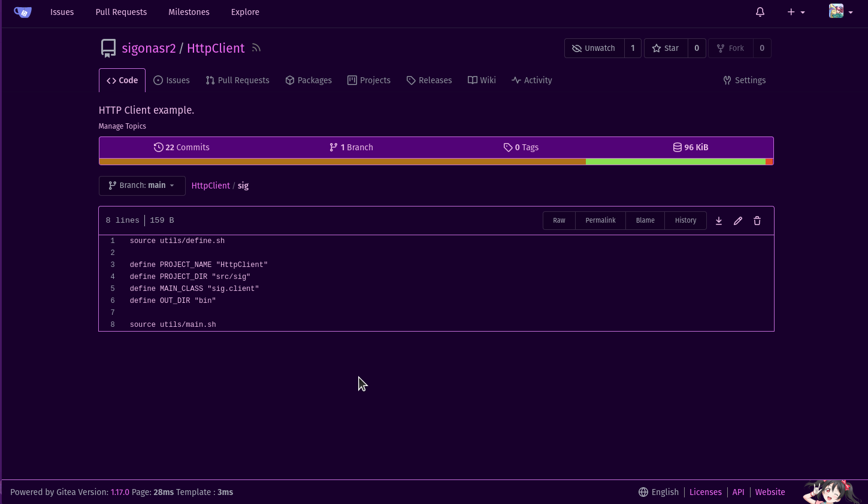This screenshot has height=504, width=868.
Task: View the 1 Branch page
Action: click(x=351, y=147)
